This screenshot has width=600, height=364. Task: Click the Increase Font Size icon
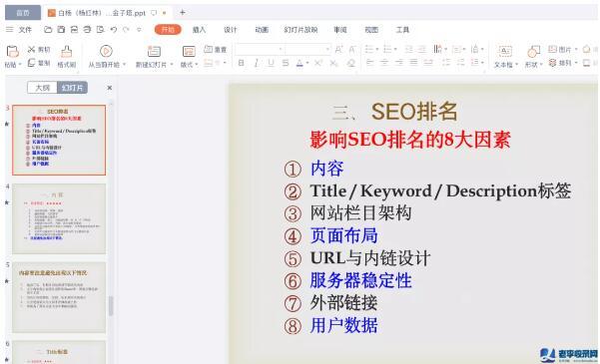(338, 49)
